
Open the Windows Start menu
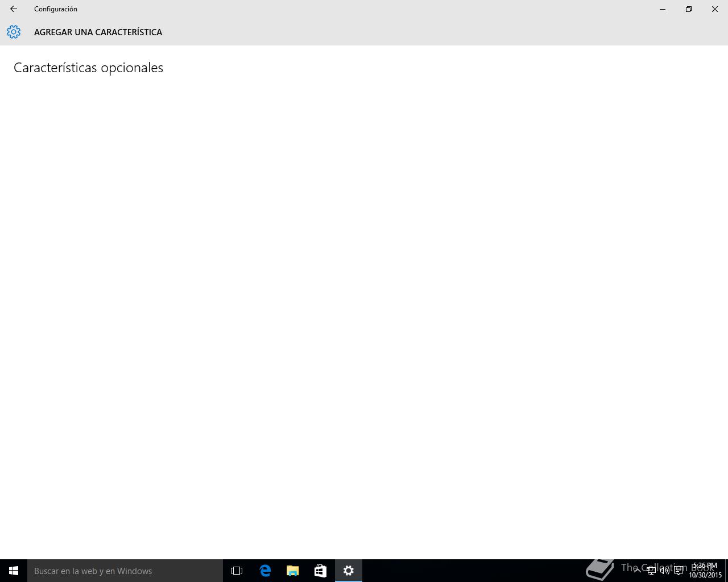(14, 571)
